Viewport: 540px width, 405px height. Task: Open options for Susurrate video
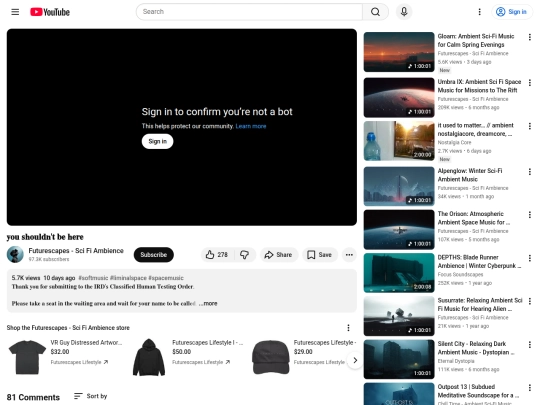(x=530, y=301)
